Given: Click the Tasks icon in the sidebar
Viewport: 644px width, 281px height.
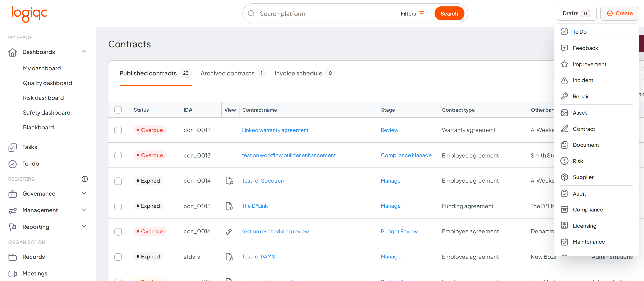Looking at the screenshot, I should [x=13, y=147].
